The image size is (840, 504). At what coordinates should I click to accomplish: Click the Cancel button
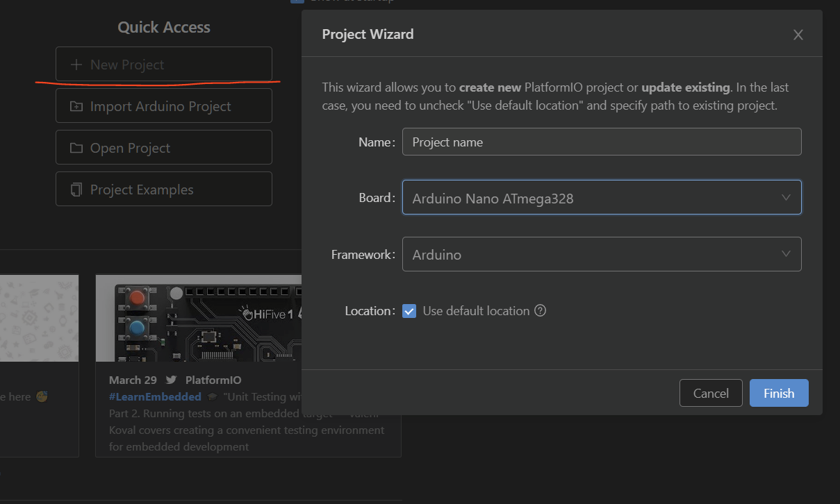click(x=711, y=393)
